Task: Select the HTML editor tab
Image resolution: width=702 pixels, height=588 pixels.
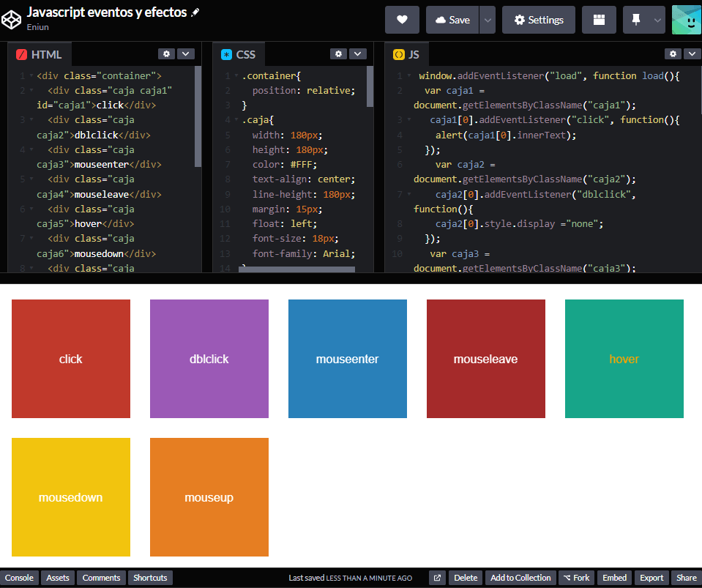Action: coord(40,55)
